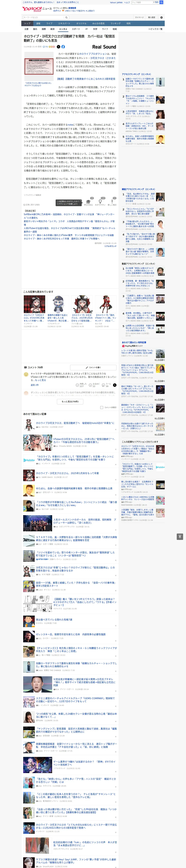Click 記事に関する報告 report icon link
Image resolution: width=186 pixels, height=868 pixels.
pos(32,205)
